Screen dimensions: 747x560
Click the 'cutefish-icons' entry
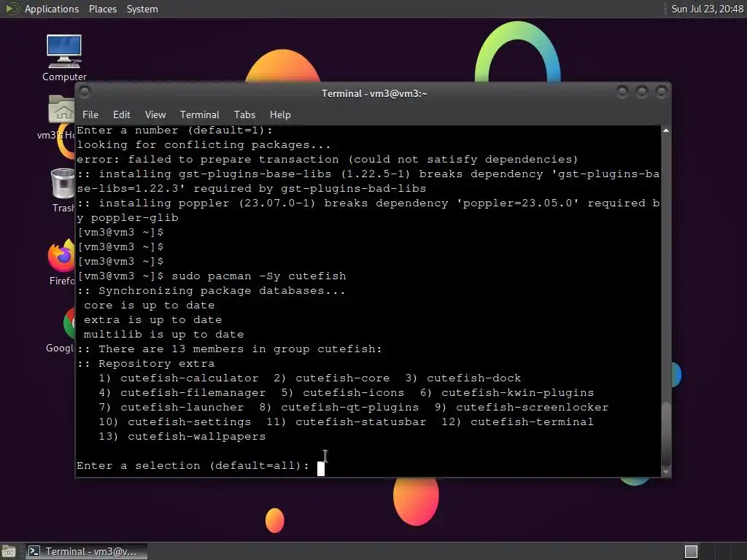[x=354, y=393]
